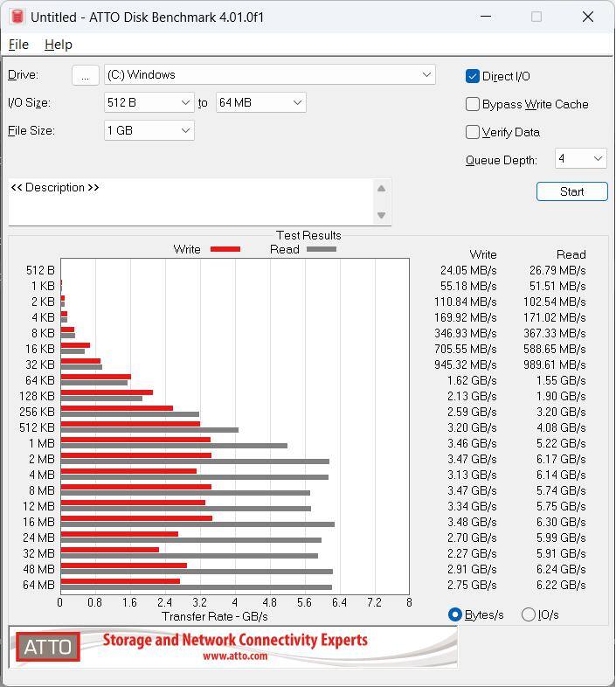This screenshot has width=616, height=687.
Task: Click the 16 MB write value 3.48 GB/s
Action: [472, 523]
